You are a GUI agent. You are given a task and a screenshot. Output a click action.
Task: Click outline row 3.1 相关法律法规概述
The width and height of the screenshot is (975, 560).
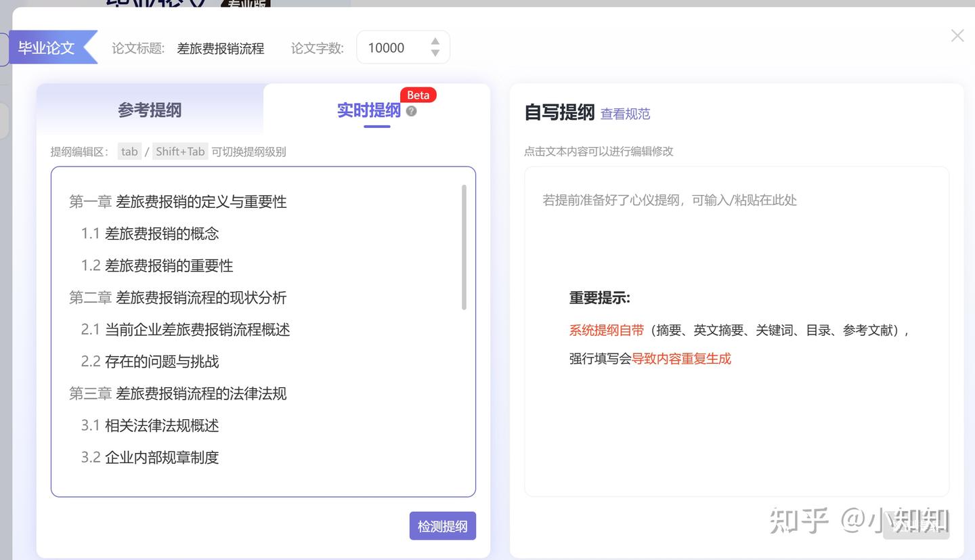150,425
